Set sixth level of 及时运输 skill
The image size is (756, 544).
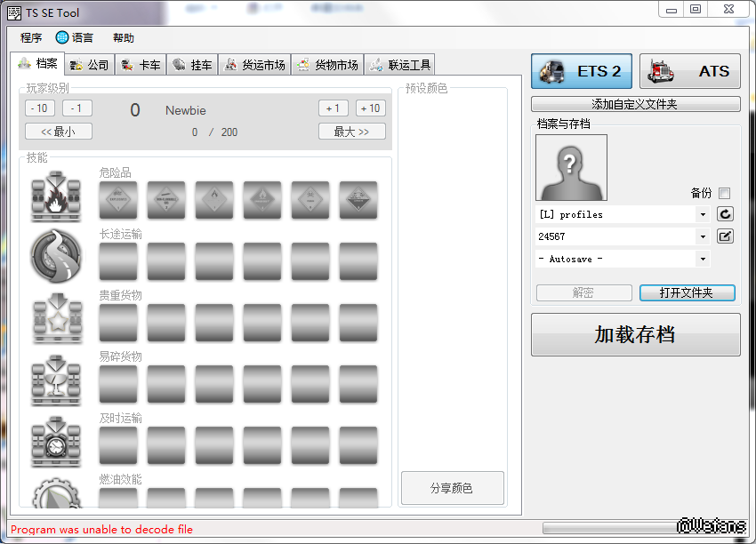pos(358,444)
